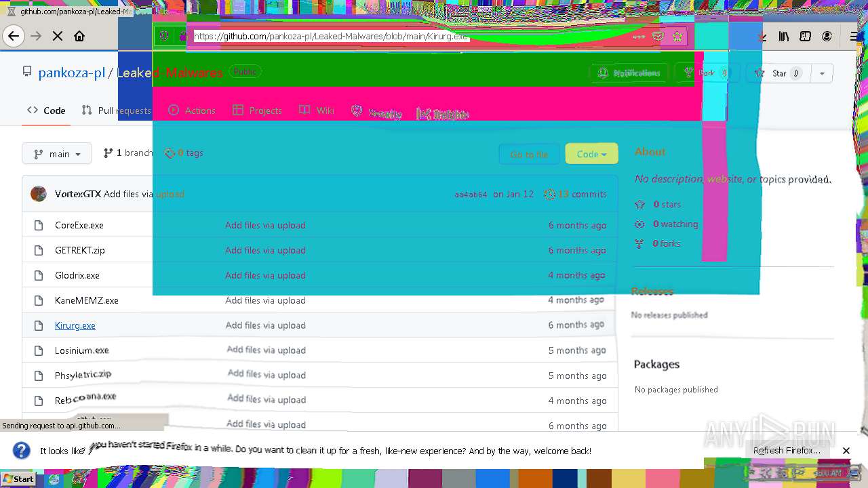868x488 pixels.
Task: Open the Wiki tab
Action: click(317, 110)
